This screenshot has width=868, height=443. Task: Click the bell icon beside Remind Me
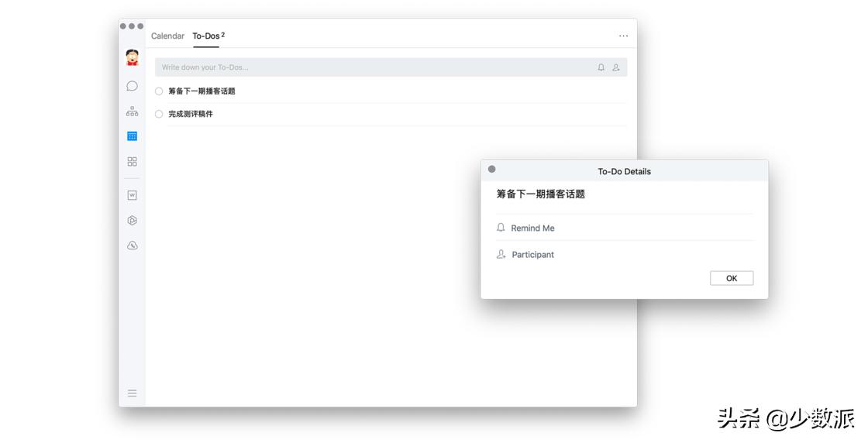501,227
